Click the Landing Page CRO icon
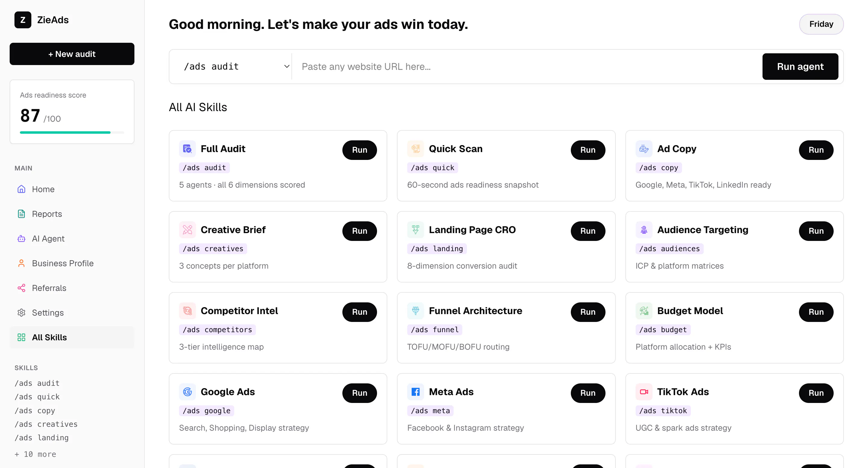 [x=416, y=229]
